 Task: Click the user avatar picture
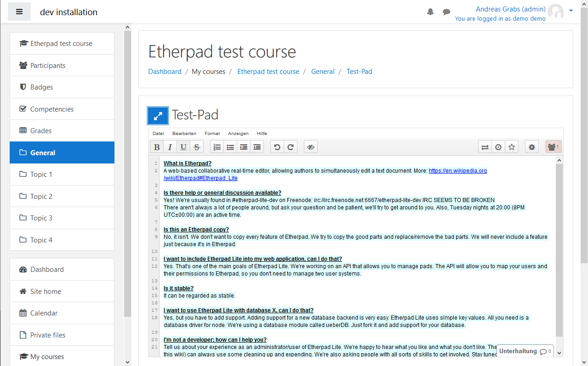click(556, 12)
